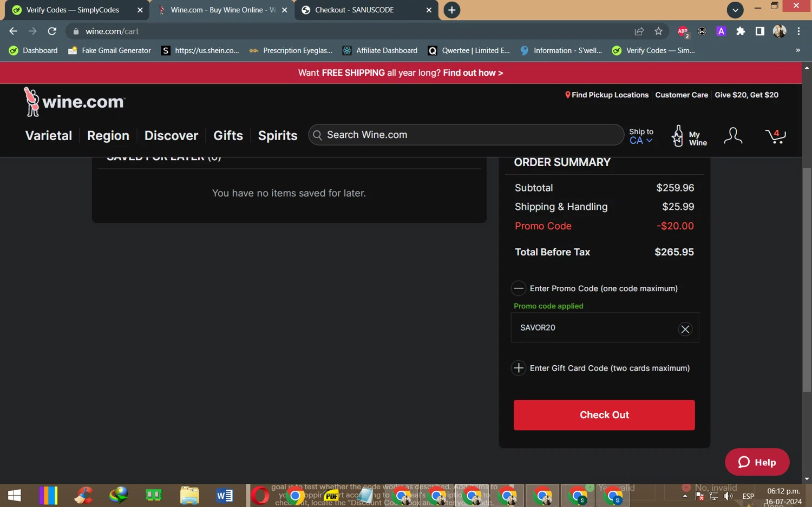812x507 pixels.
Task: Show hidden system tray icons
Action: coord(685,496)
